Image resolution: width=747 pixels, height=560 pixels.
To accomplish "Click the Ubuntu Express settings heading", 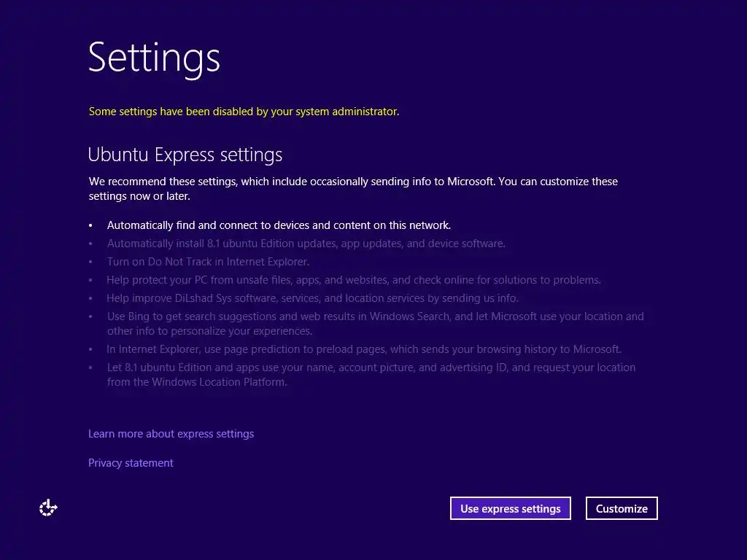I will (185, 155).
